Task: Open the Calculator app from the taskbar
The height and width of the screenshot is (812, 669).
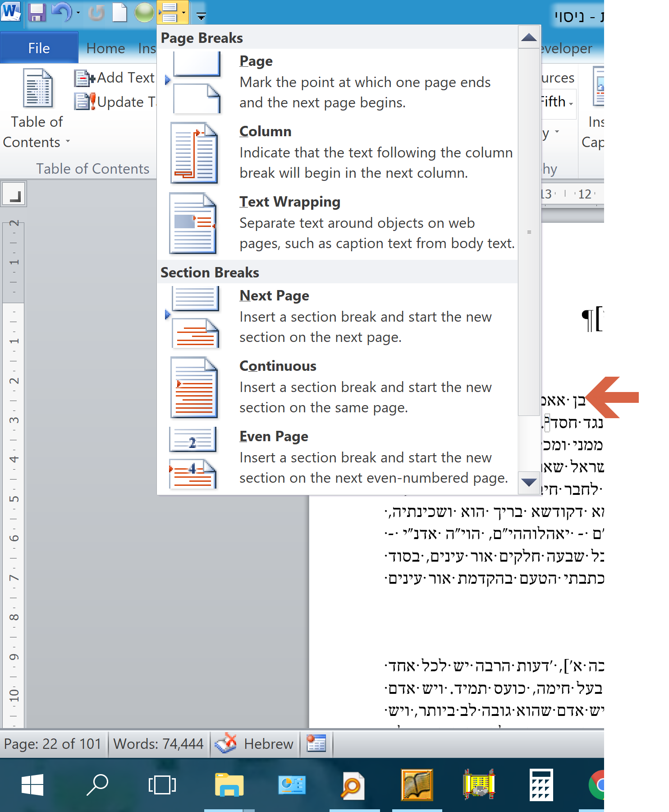Action: (x=541, y=785)
